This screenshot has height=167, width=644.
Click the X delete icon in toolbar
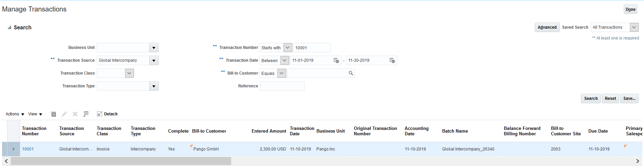(x=75, y=114)
